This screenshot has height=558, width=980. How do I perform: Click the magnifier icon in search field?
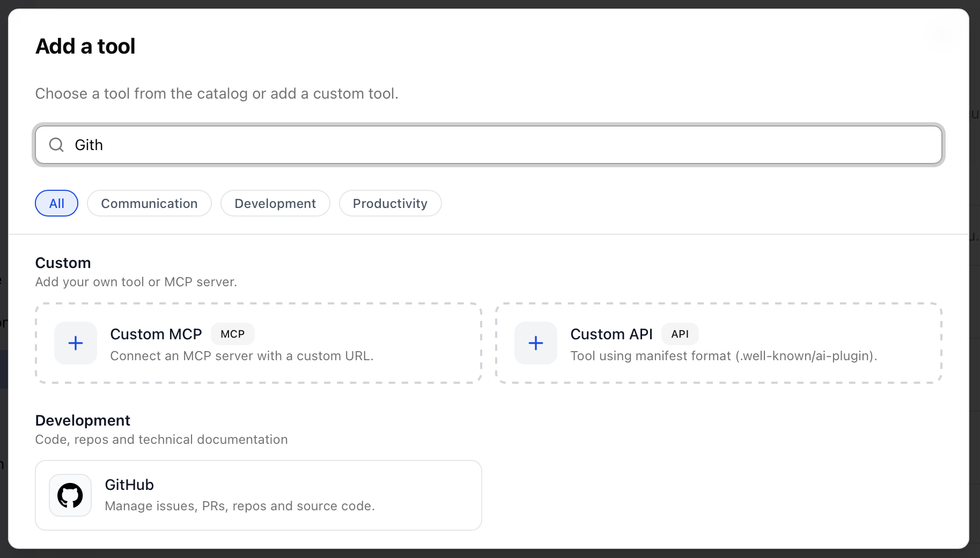pos(56,145)
